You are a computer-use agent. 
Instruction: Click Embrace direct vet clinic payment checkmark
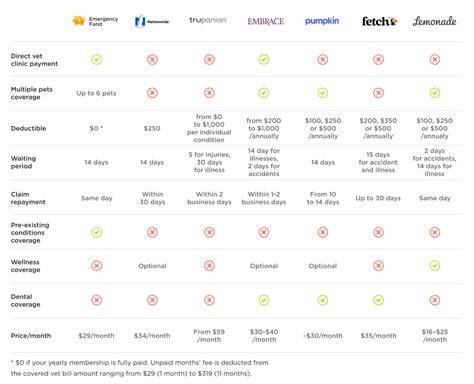[x=264, y=60]
